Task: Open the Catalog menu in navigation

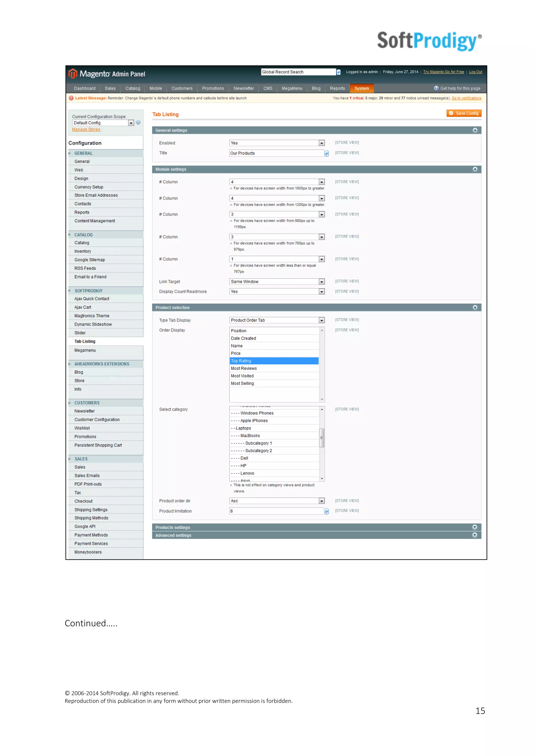Action: tap(132, 88)
